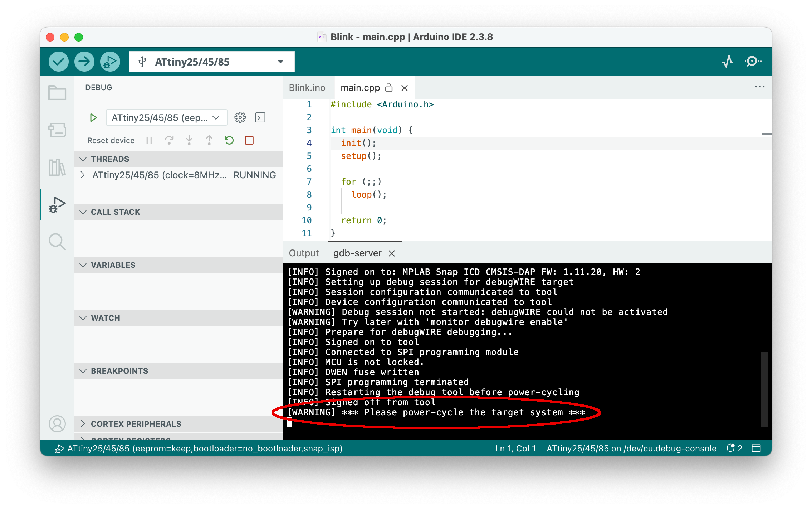
Task: Open the Serial Monitor
Action: tap(753, 62)
